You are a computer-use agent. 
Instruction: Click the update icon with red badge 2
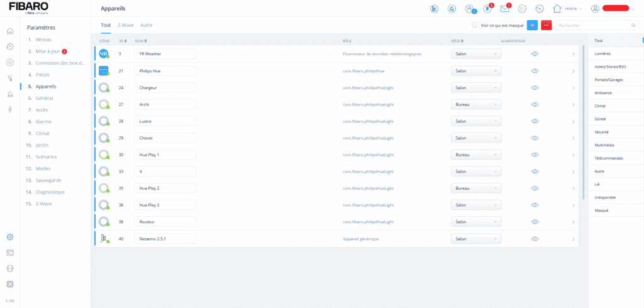coord(487,8)
